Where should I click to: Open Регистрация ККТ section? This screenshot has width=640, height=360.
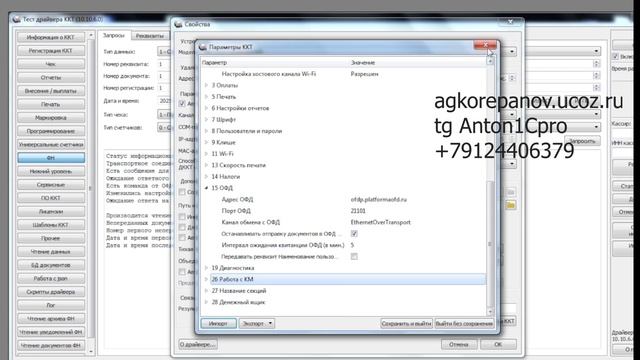[x=51, y=51]
